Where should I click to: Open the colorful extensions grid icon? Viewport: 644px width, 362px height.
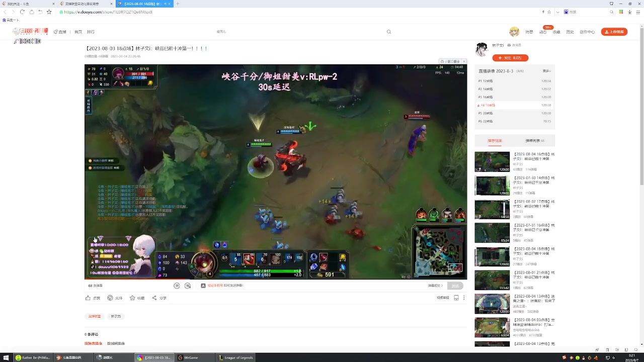pos(621,12)
